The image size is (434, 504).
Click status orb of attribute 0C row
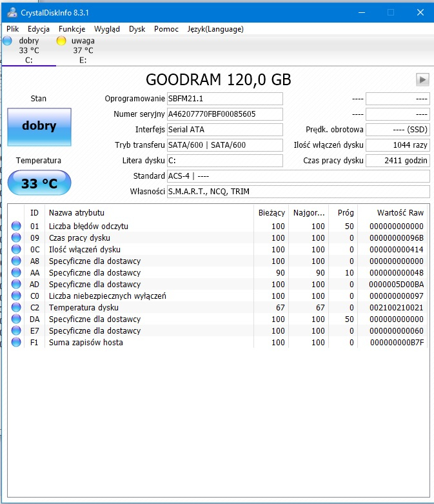tap(16, 249)
